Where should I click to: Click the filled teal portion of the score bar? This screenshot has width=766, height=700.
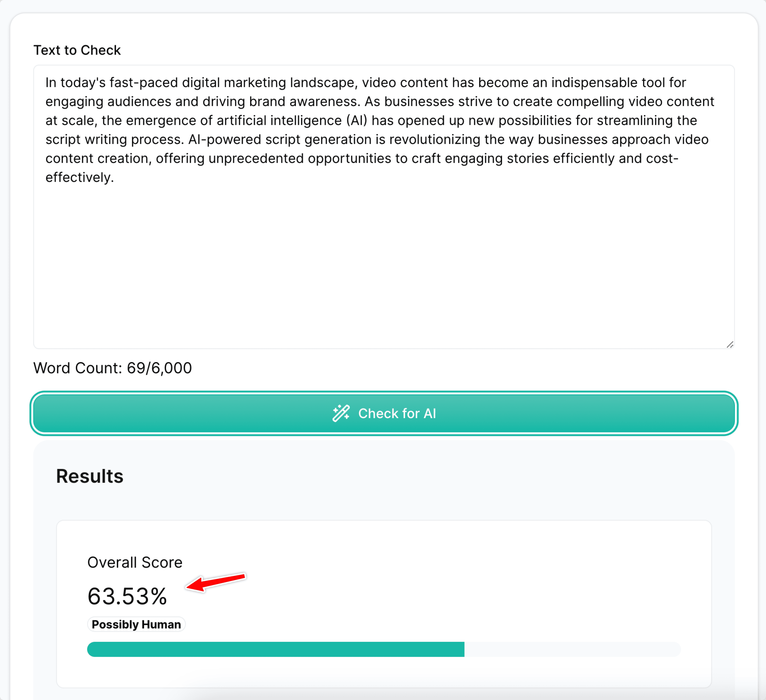[276, 649]
